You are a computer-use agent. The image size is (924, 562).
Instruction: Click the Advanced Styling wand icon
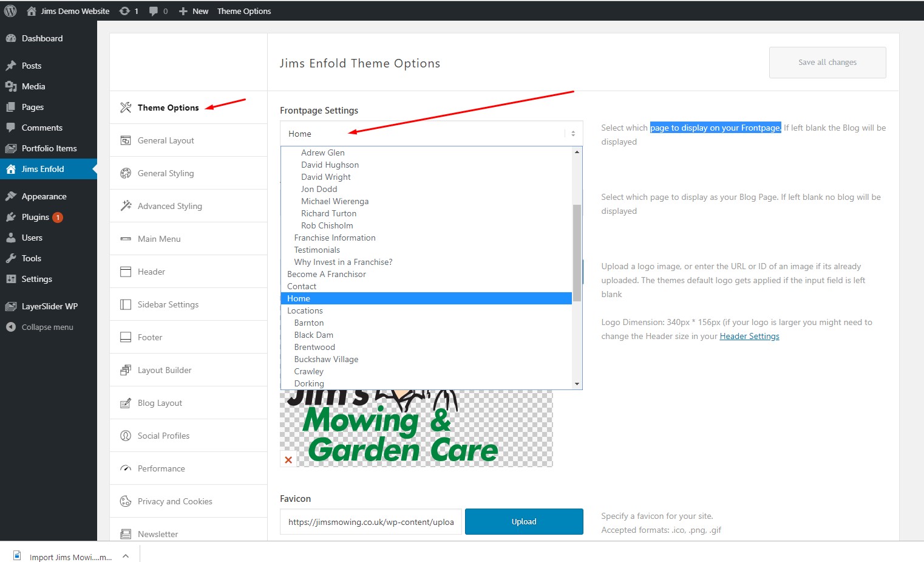[126, 206]
